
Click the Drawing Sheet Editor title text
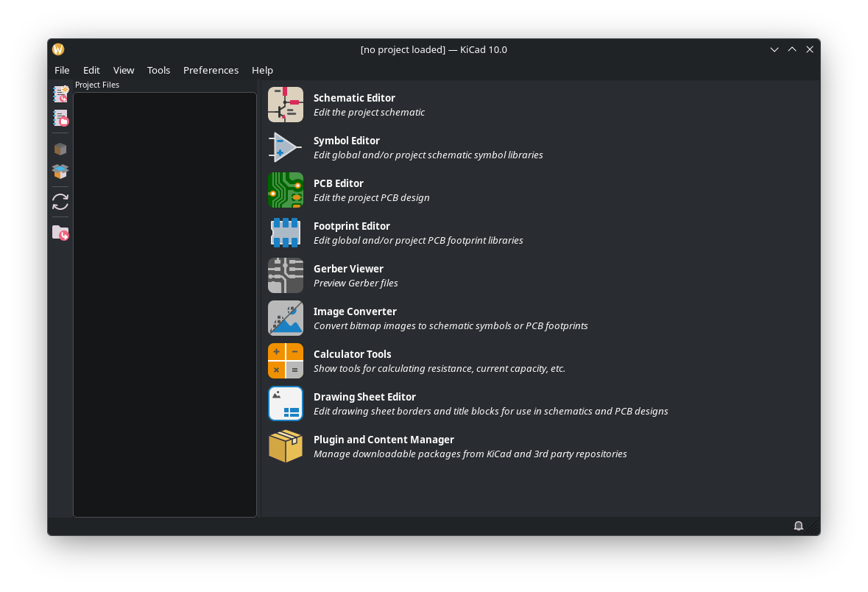tap(364, 397)
